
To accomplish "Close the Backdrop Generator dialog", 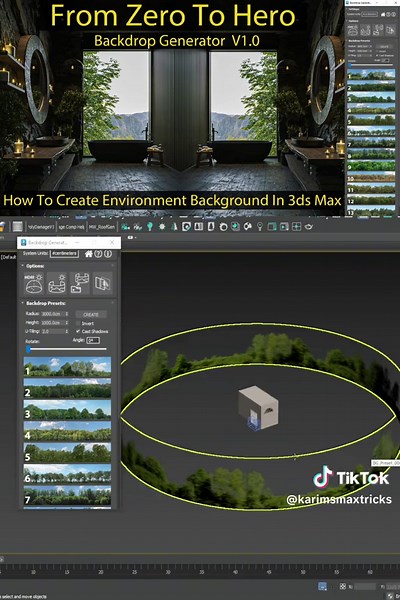I will point(112,242).
